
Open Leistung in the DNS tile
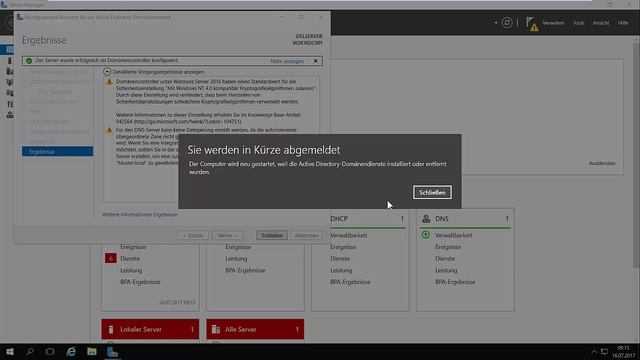coord(446,270)
